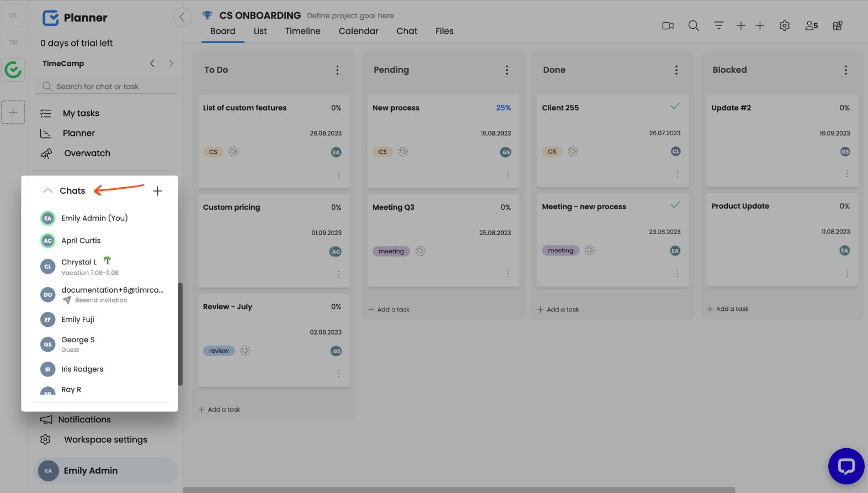Go to previous TimeCamp workspace arrow
Image resolution: width=868 pixels, height=493 pixels.
pyautogui.click(x=152, y=63)
